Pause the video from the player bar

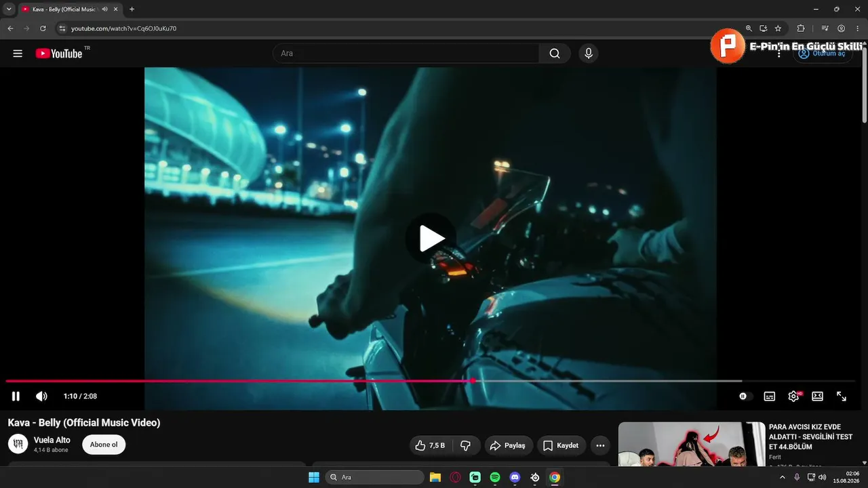click(x=16, y=396)
